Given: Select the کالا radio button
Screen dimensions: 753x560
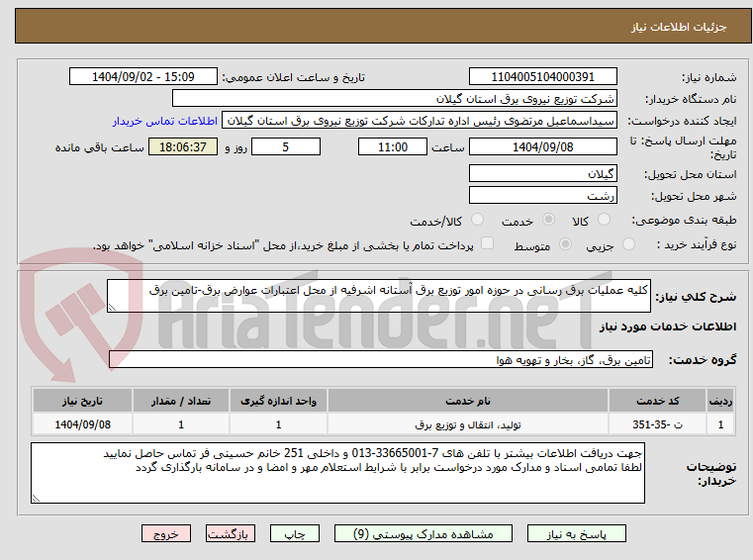Looking at the screenshot, I should (x=604, y=220).
